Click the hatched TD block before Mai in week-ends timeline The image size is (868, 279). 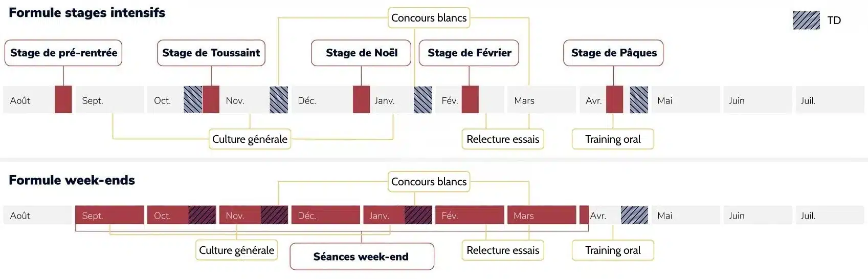point(634,216)
